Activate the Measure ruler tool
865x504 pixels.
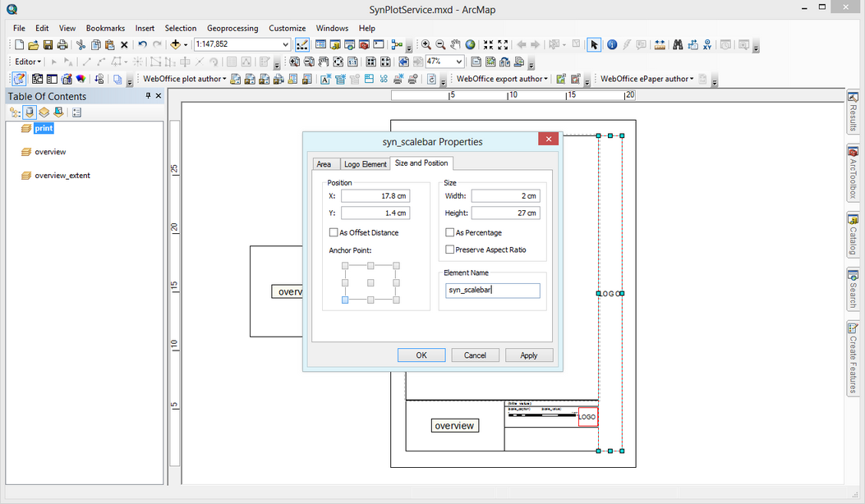pos(660,45)
